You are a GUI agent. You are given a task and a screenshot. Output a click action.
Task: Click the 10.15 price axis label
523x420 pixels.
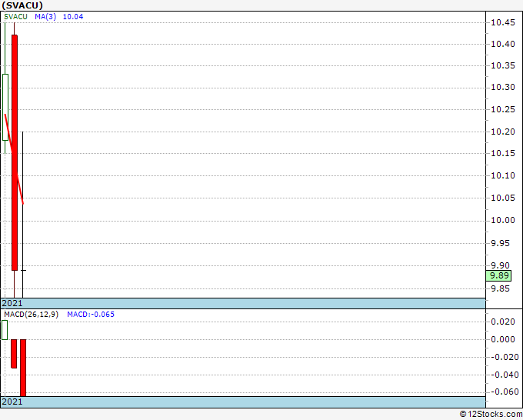(x=503, y=153)
